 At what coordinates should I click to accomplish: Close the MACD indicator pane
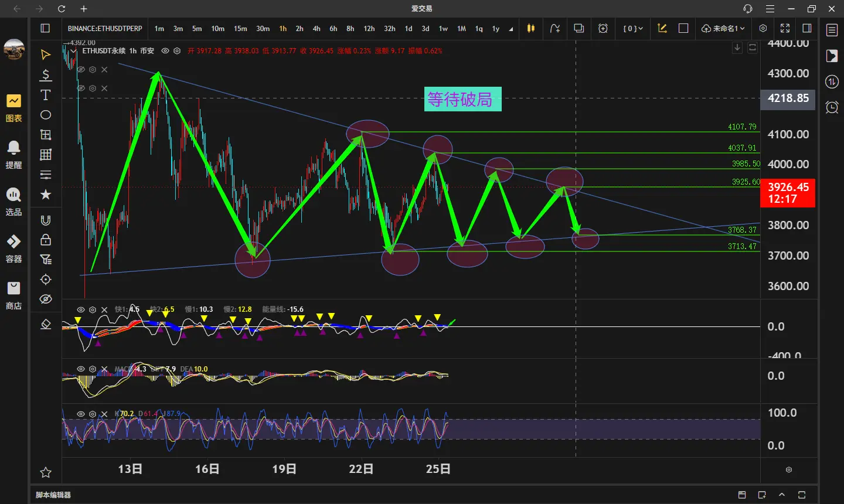coord(104,369)
